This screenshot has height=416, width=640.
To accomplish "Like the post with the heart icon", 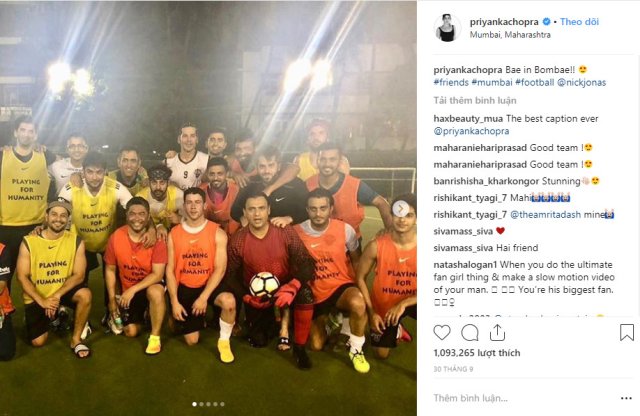I will pyautogui.click(x=442, y=333).
